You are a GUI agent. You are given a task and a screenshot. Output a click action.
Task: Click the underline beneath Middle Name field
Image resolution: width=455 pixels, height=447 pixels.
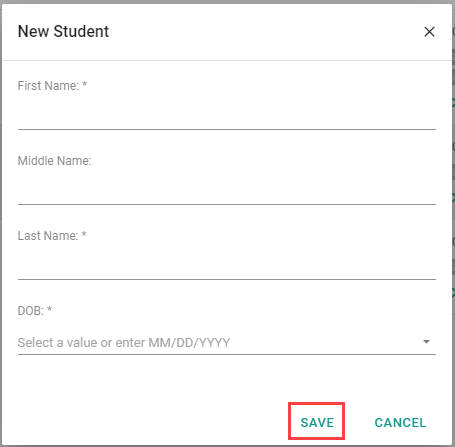[x=227, y=204]
